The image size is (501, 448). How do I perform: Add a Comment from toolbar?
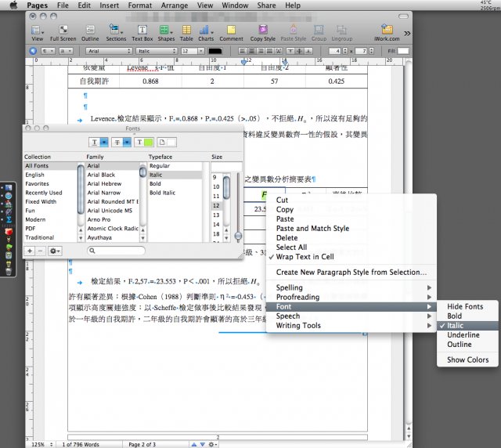(232, 33)
